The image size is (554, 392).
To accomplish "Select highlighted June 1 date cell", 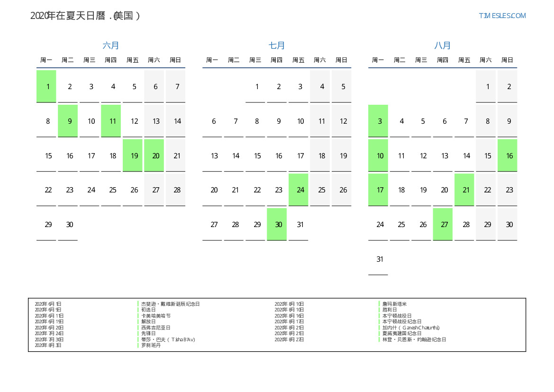I will 46,86.
